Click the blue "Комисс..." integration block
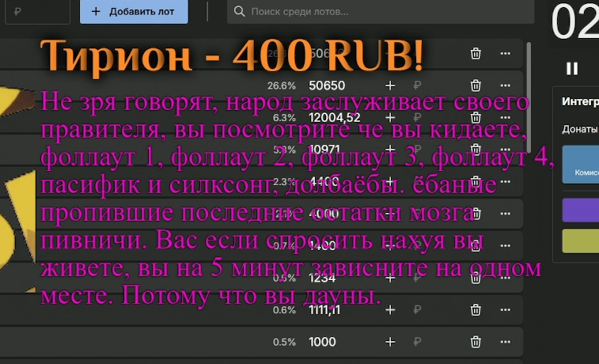 [x=581, y=165]
